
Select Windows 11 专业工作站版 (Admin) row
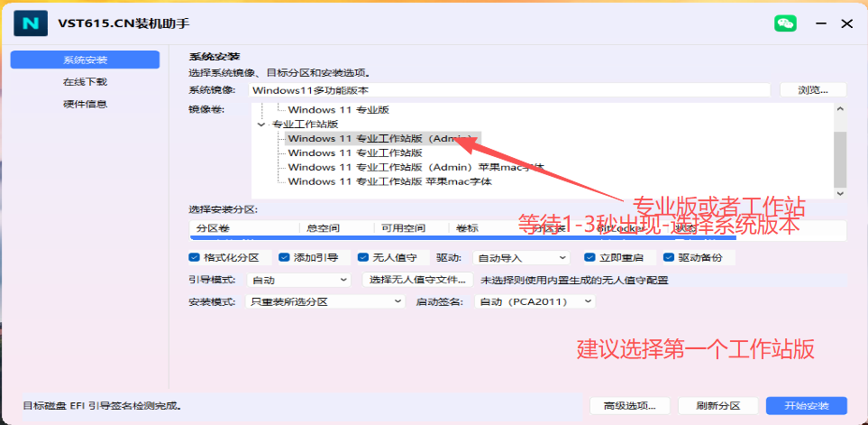(383, 139)
